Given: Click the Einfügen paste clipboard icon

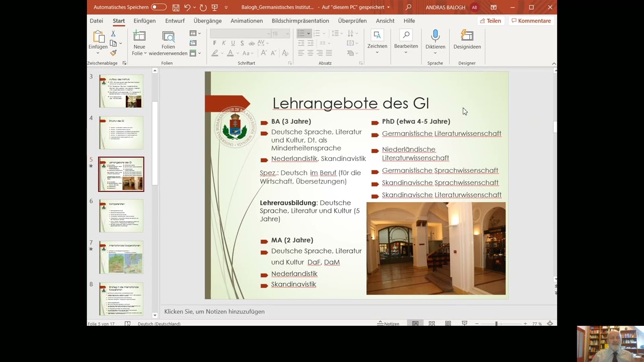Looking at the screenshot, I should (x=98, y=36).
